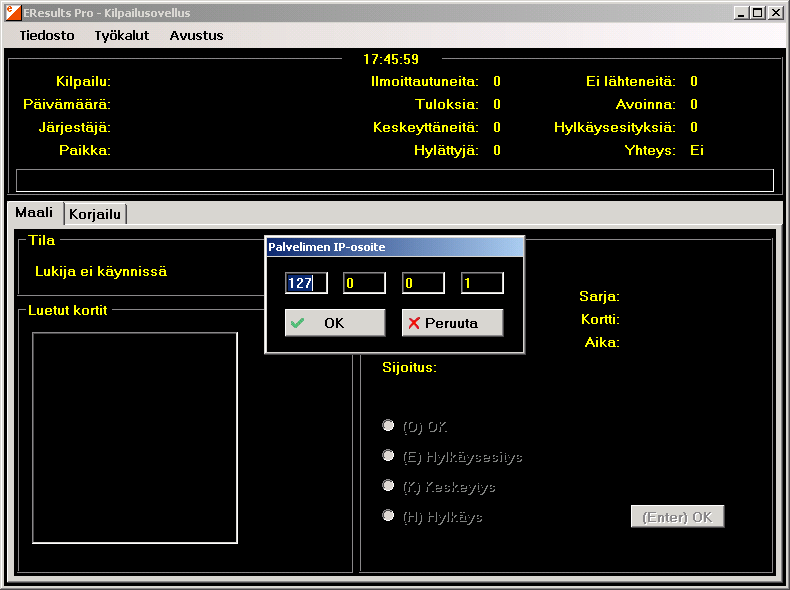790x590 pixels.
Task: Click the fourth IP octet field containing 1
Action: 482,283
